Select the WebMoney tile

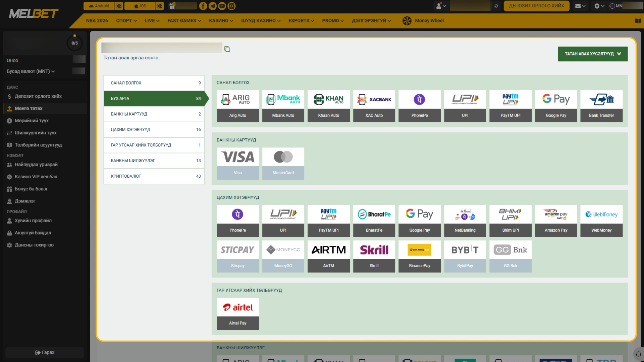(601, 221)
